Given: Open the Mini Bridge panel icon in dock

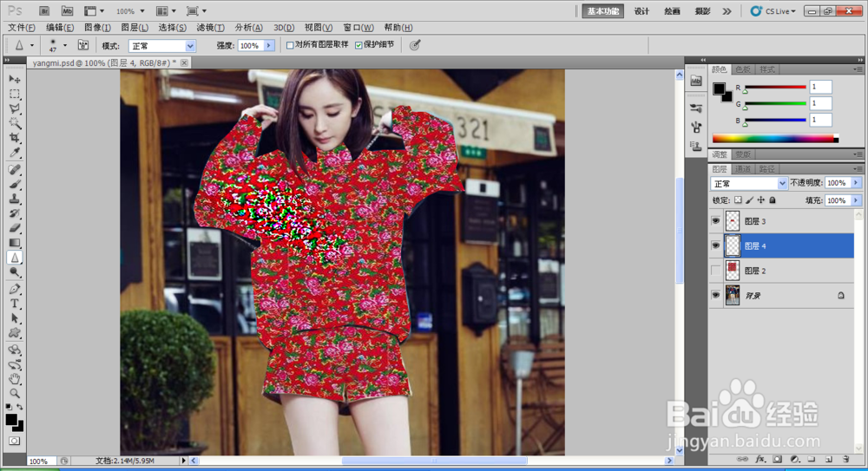Looking at the screenshot, I should pos(696,82).
